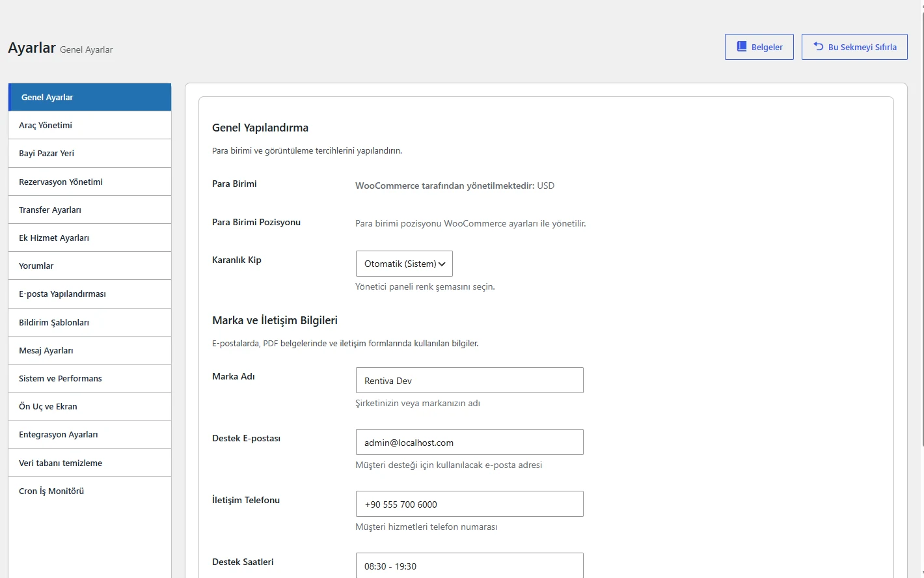
Task: Click the book icon on Belgeler button
Action: [x=741, y=47]
